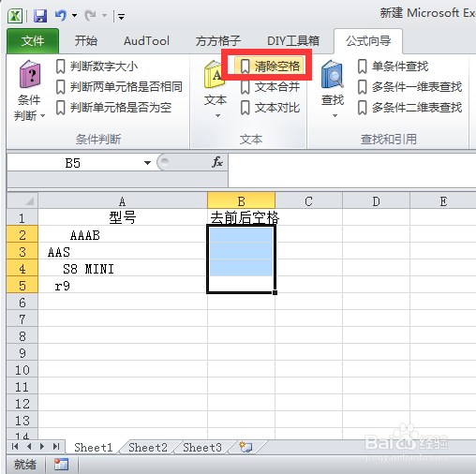Open the Name Box dropdown arrow
Screen dimensions: 476x474
tap(147, 163)
